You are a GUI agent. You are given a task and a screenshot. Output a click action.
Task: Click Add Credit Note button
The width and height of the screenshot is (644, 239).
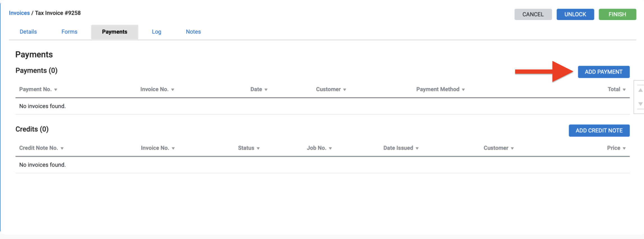pyautogui.click(x=599, y=130)
